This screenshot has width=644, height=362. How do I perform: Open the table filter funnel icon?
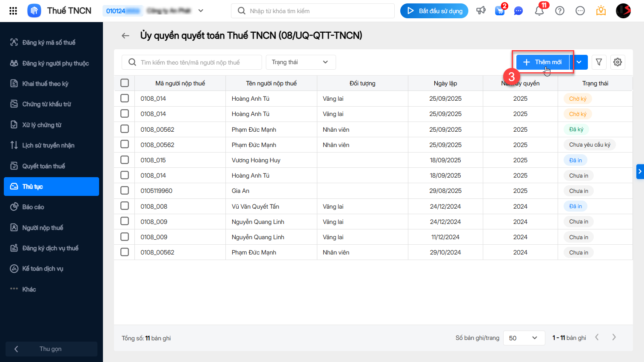tap(599, 62)
